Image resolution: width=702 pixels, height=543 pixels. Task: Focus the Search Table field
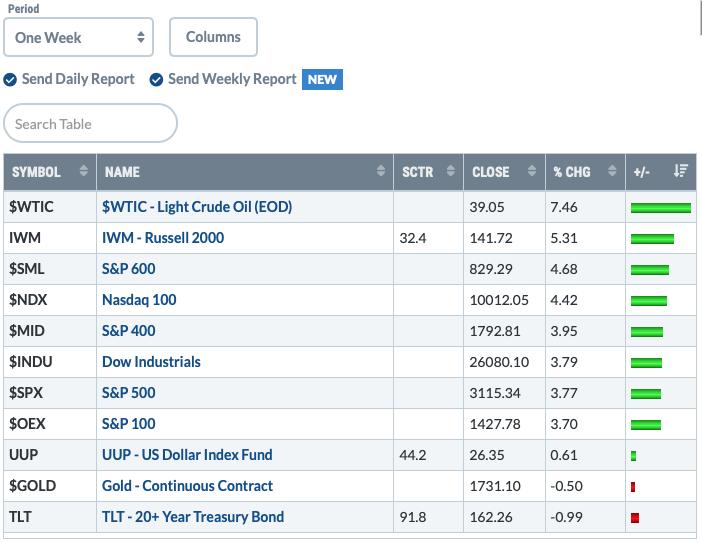tap(90, 124)
